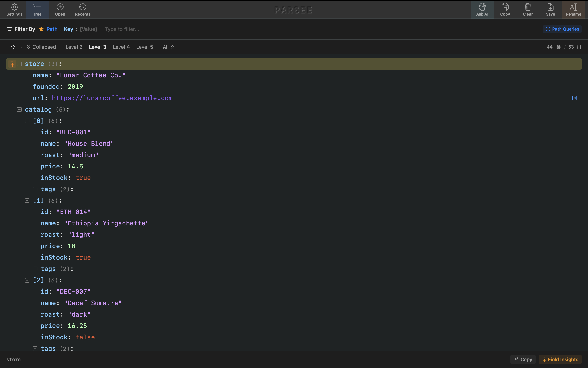The image size is (588, 368).
Task: Collapse catalog item [2]
Action: [x=27, y=280]
